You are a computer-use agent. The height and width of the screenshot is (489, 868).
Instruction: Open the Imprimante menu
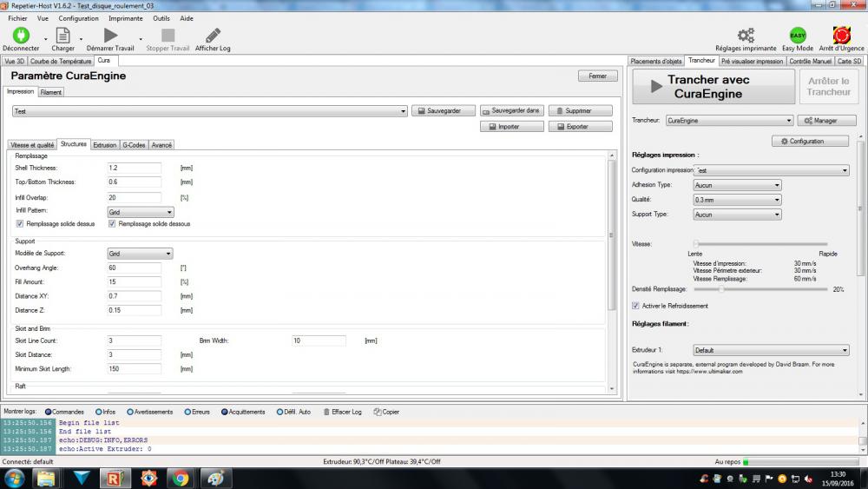pyautogui.click(x=126, y=18)
